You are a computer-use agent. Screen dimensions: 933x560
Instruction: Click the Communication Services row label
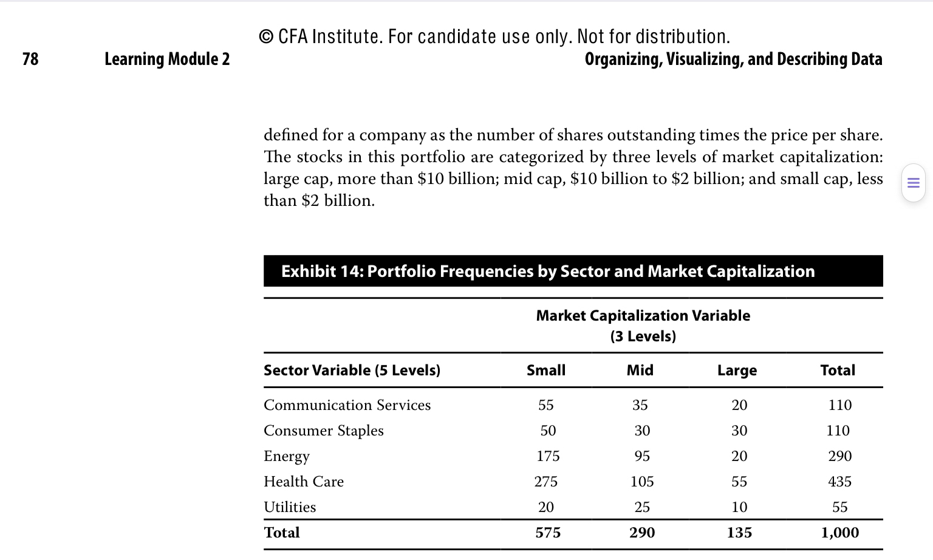pyautogui.click(x=347, y=405)
